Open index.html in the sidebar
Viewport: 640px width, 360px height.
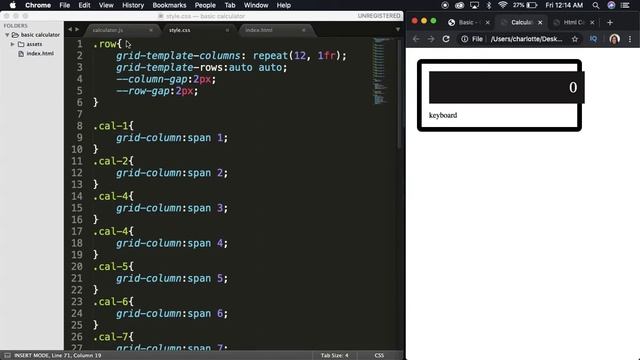point(40,53)
